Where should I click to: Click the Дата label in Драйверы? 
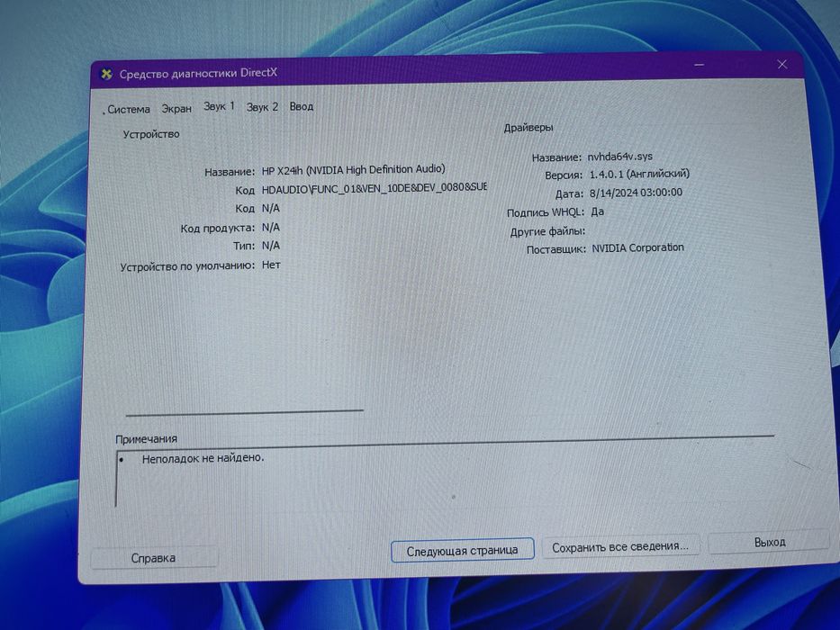(x=569, y=193)
